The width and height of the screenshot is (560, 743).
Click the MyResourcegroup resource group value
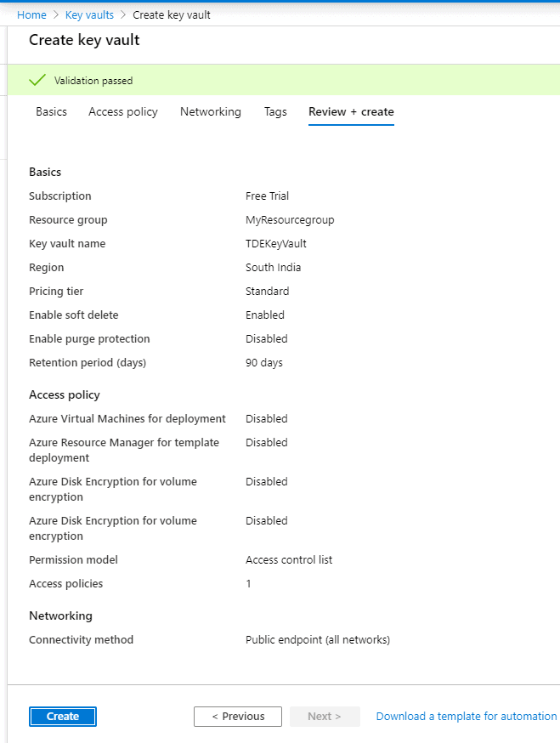click(290, 220)
